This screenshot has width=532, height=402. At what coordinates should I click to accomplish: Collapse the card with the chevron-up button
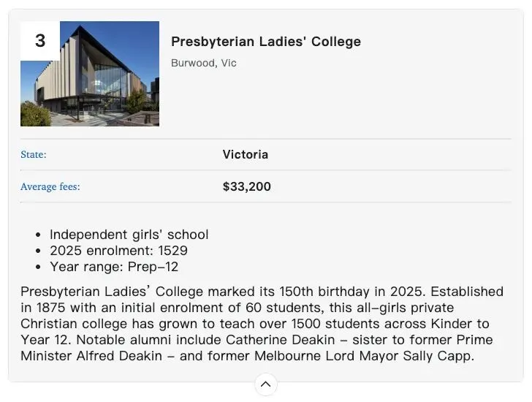[266, 384]
